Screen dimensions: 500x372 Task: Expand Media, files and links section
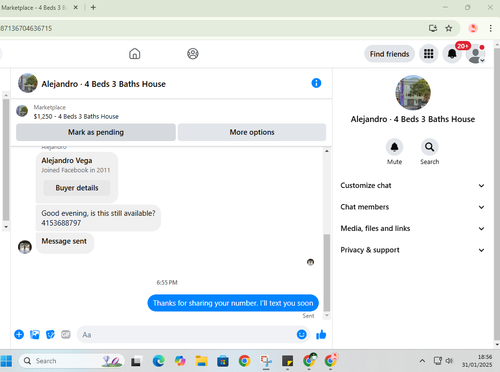point(412,228)
